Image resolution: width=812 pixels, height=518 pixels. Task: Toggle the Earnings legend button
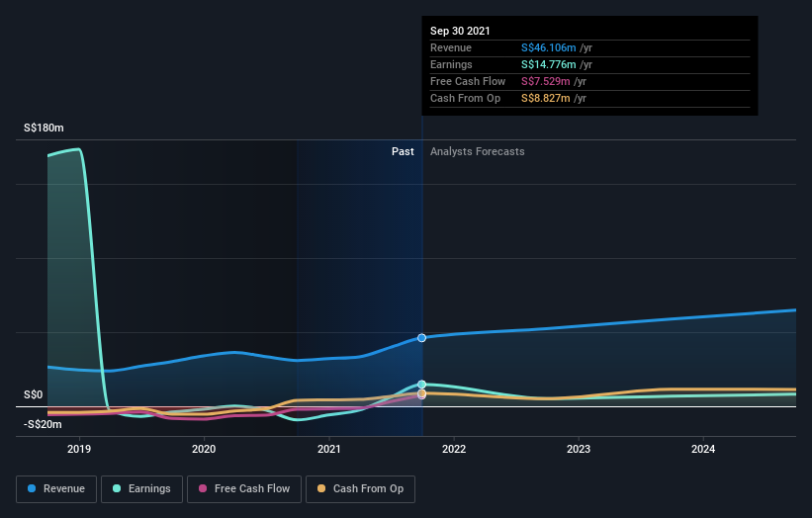[141, 489]
